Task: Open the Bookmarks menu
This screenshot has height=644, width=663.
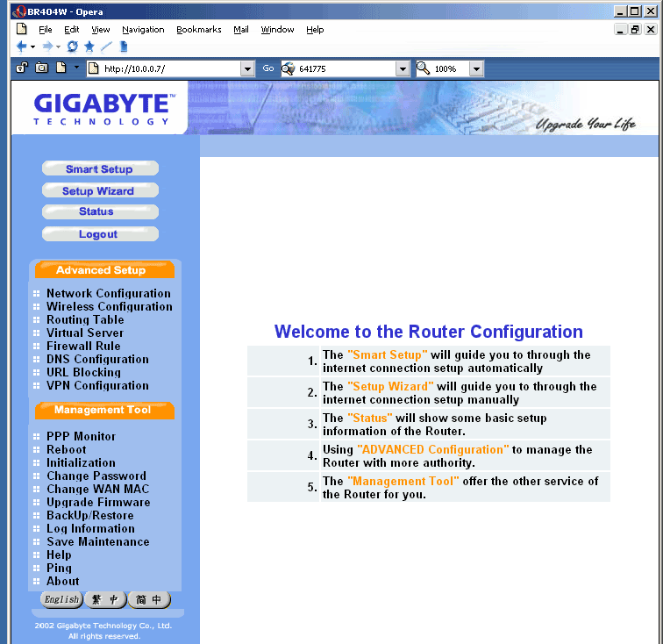Action: 199,30
